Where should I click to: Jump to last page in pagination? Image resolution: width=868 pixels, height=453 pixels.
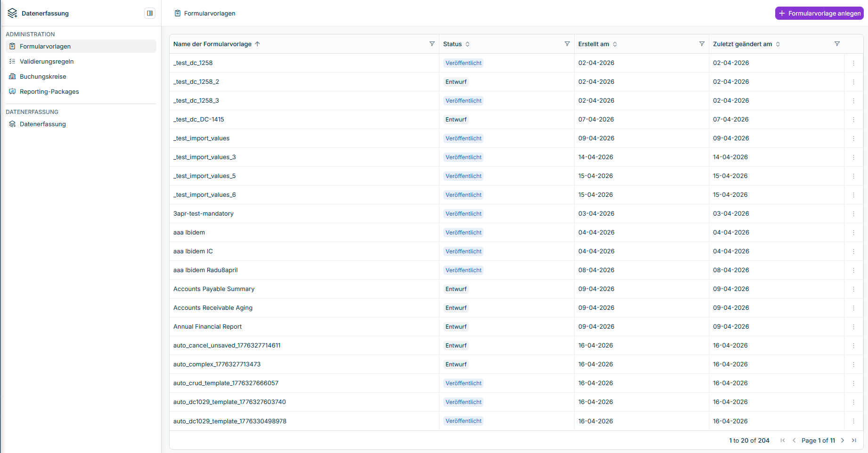coord(854,440)
